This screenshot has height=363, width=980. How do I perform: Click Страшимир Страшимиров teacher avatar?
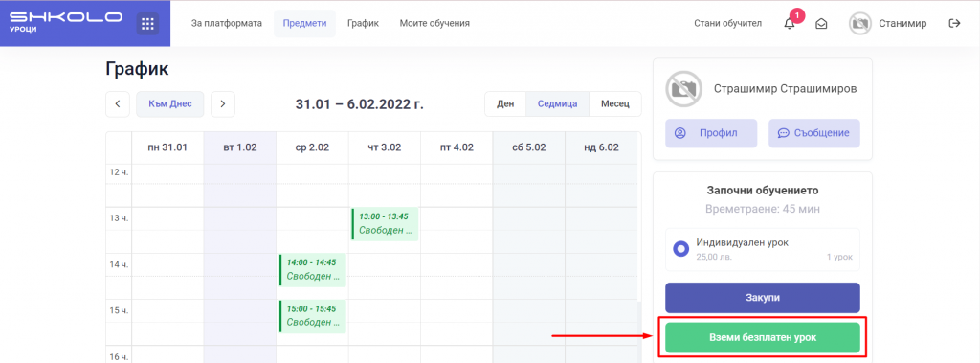[x=682, y=88]
